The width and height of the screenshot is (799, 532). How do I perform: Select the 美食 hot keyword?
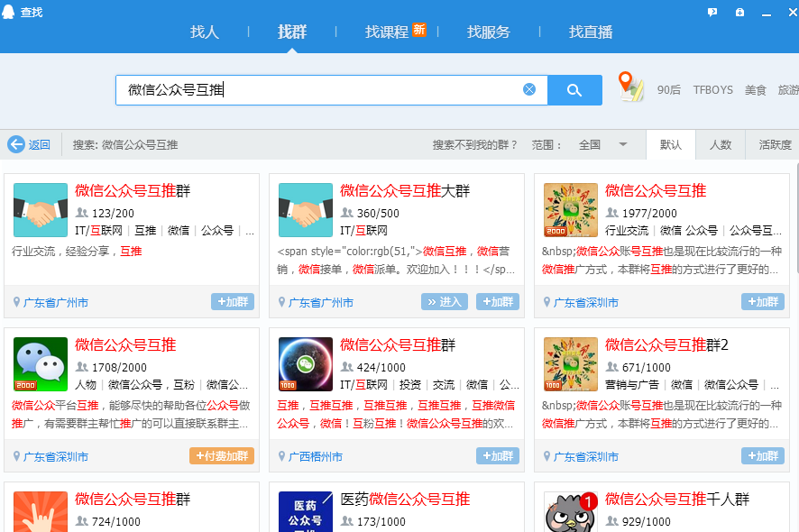(755, 89)
